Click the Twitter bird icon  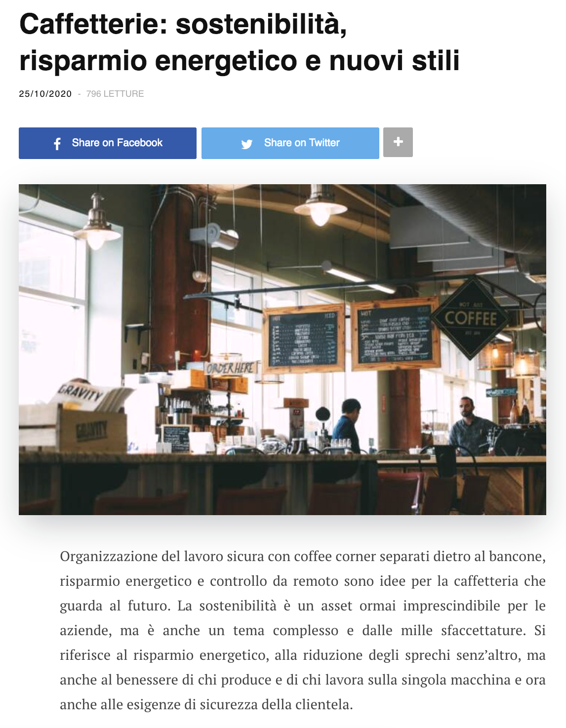pyautogui.click(x=246, y=144)
